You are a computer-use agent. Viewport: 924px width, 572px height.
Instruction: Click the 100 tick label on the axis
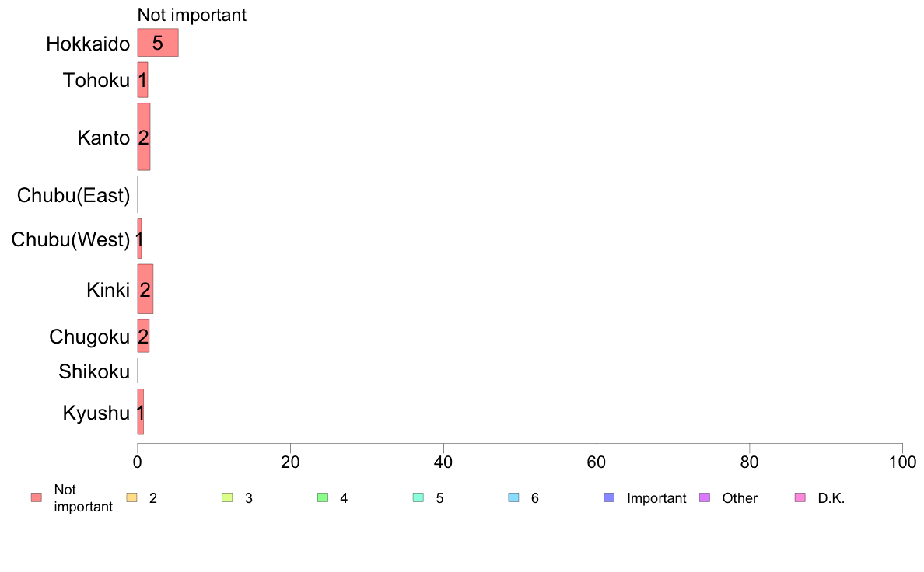[902, 462]
